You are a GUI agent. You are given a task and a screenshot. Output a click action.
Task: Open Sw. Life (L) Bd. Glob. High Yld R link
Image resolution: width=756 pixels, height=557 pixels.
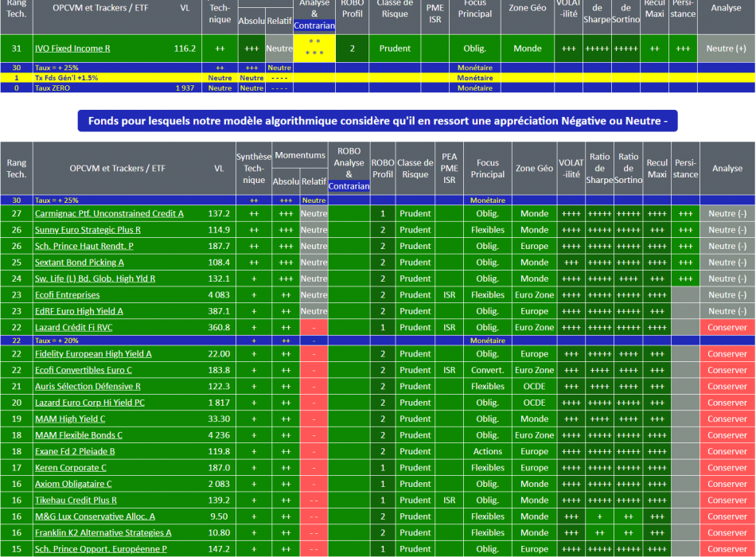[x=95, y=278]
